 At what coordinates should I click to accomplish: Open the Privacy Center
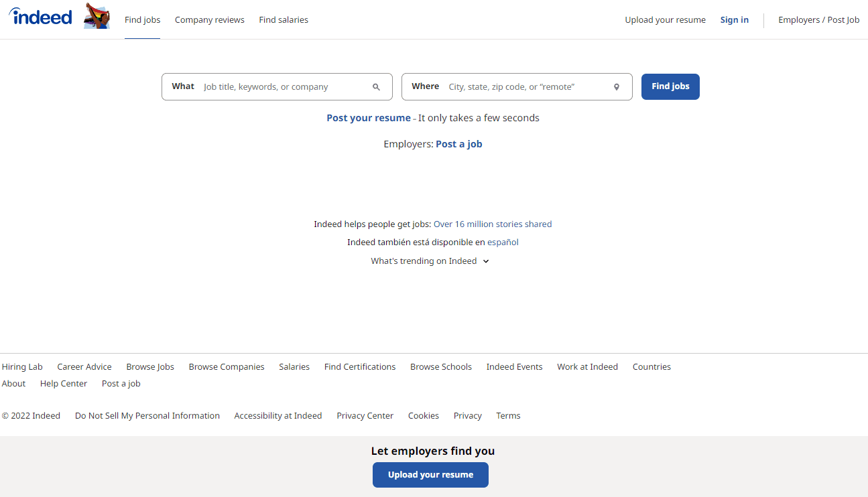pyautogui.click(x=365, y=415)
